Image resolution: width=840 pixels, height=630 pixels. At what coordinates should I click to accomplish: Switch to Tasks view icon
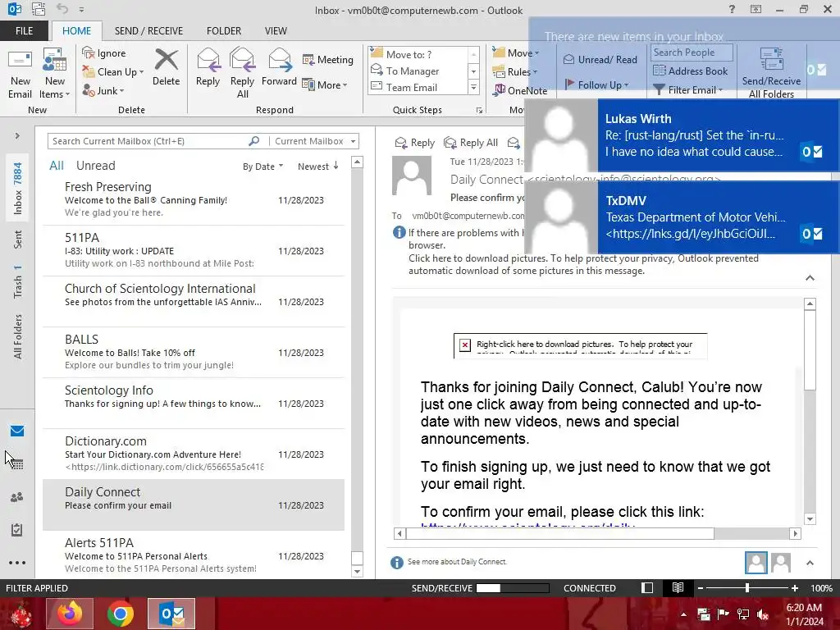click(x=17, y=530)
